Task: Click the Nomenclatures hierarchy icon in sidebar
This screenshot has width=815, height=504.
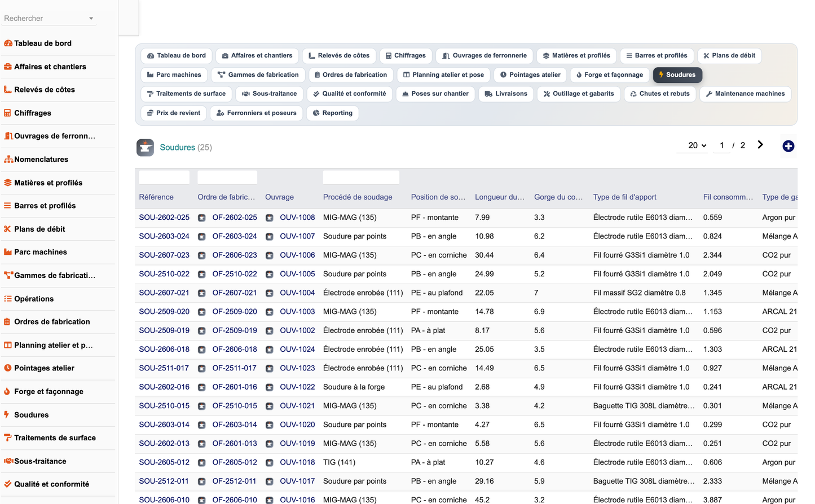Action: point(8,160)
